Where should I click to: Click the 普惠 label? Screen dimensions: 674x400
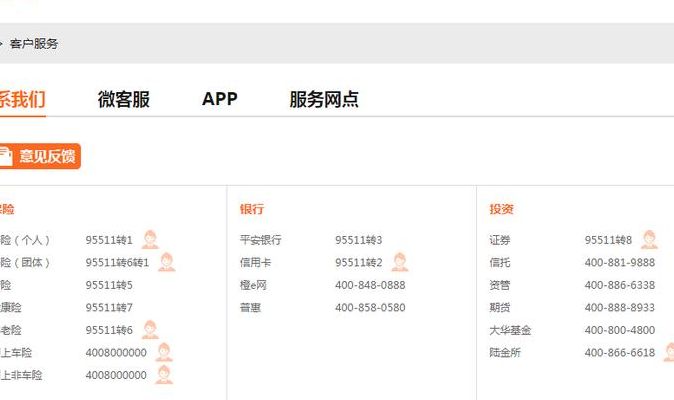[x=250, y=308]
